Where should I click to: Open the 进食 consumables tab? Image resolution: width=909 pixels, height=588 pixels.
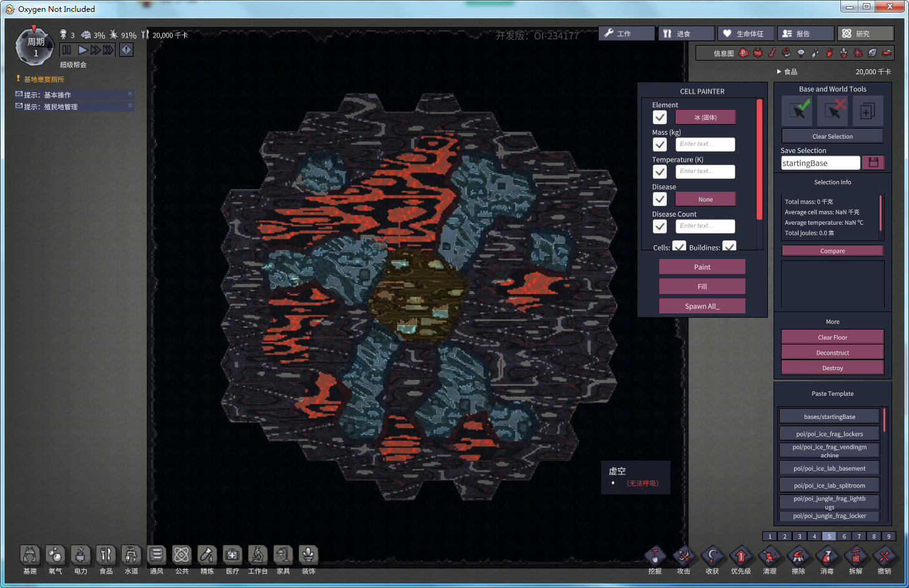pyautogui.click(x=687, y=33)
